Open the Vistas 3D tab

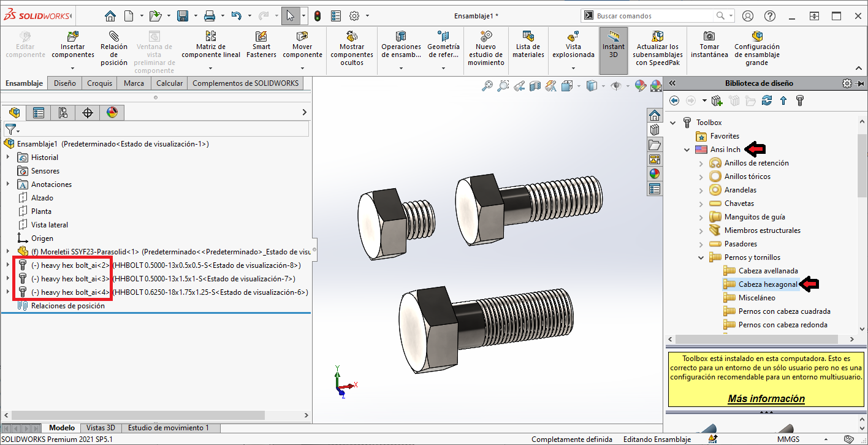[x=101, y=428]
